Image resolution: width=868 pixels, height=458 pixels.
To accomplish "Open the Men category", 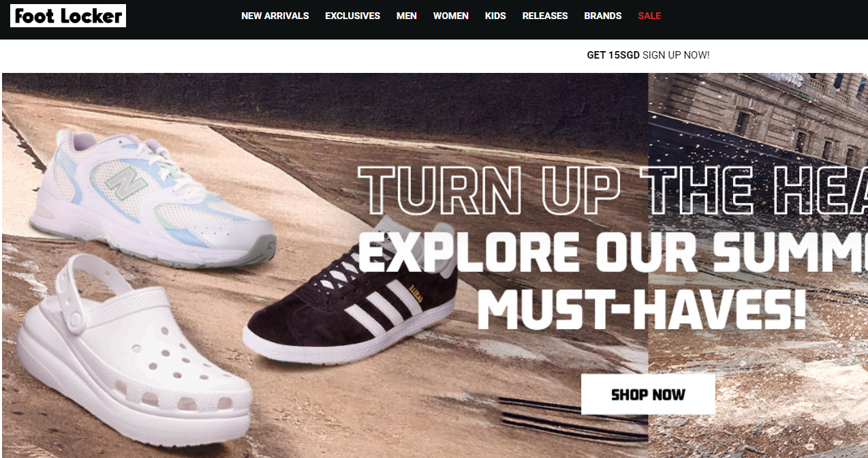I will 407,16.
